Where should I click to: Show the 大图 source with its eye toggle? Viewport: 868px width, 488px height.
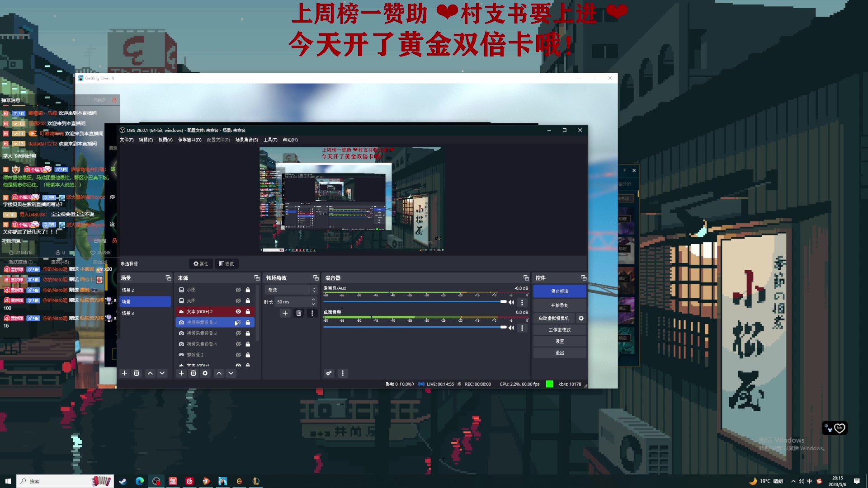238,301
